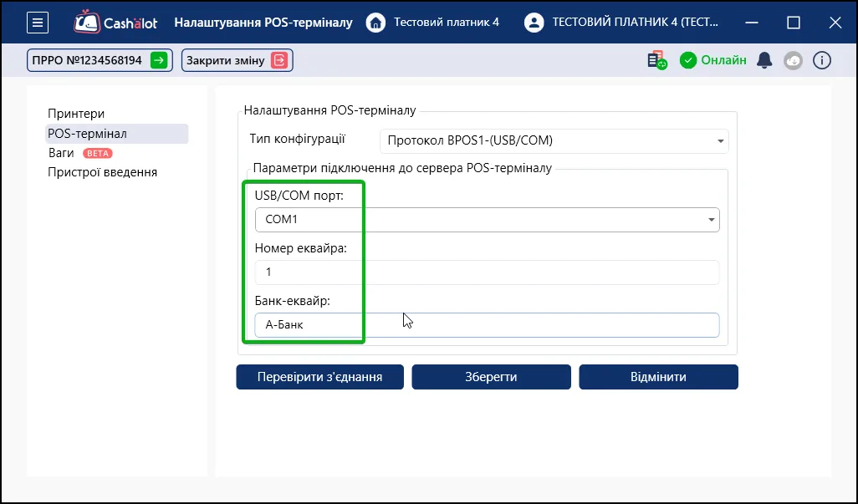Open the Тип конфігурації dropdown
This screenshot has height=504, width=858.
pos(554,141)
